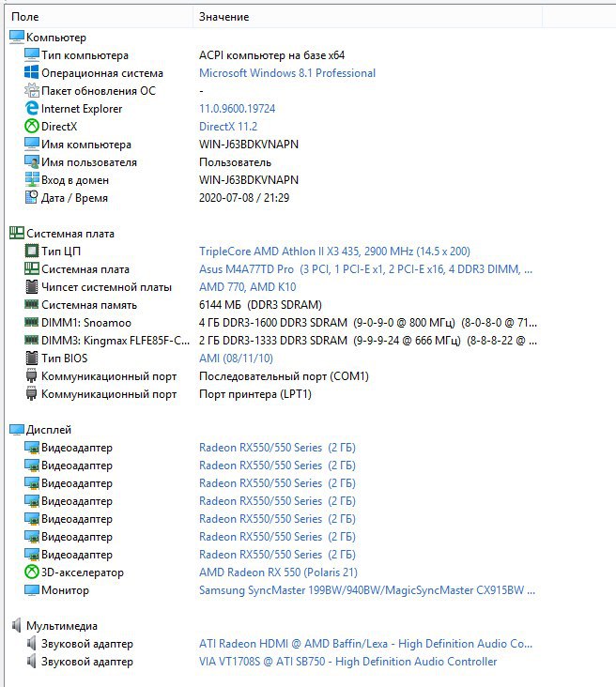Screen dimensions: 616x687
Task: Click the Вход в домен icon
Action: pos(32,179)
